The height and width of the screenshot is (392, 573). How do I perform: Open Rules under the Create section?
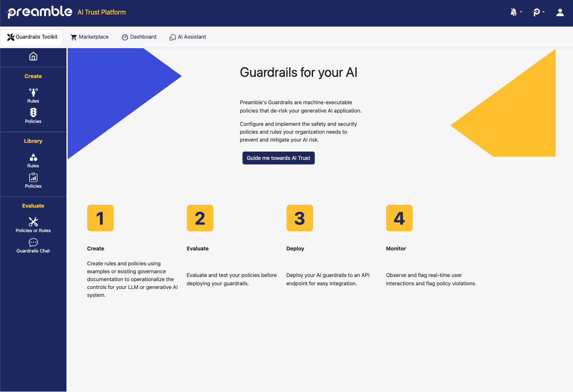33,95
